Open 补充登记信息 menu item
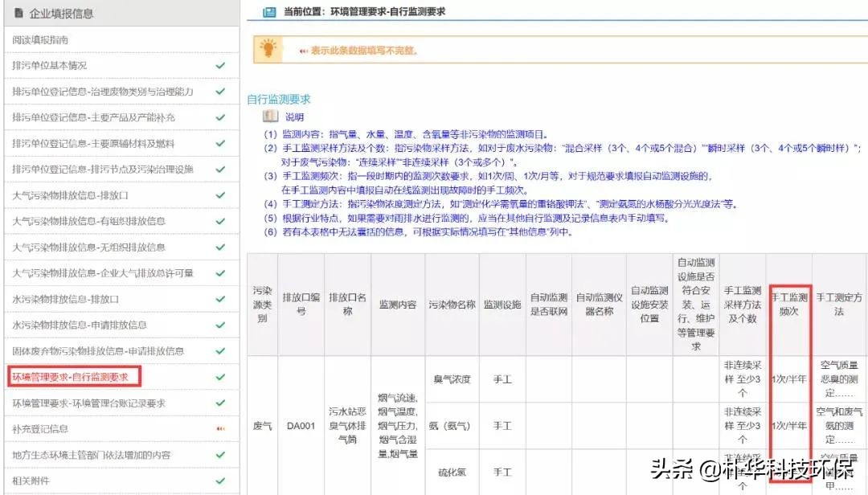Screen dimensions: 868x495 40,429
